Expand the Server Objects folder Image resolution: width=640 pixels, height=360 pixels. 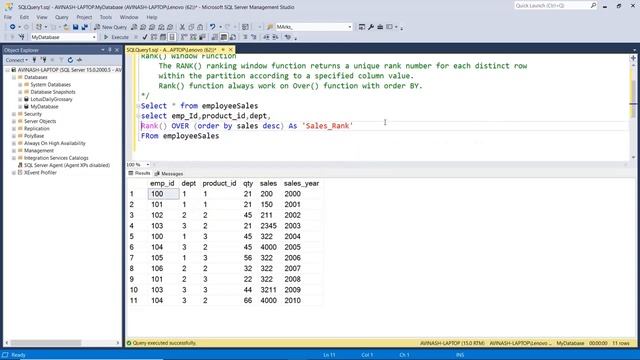point(14,121)
